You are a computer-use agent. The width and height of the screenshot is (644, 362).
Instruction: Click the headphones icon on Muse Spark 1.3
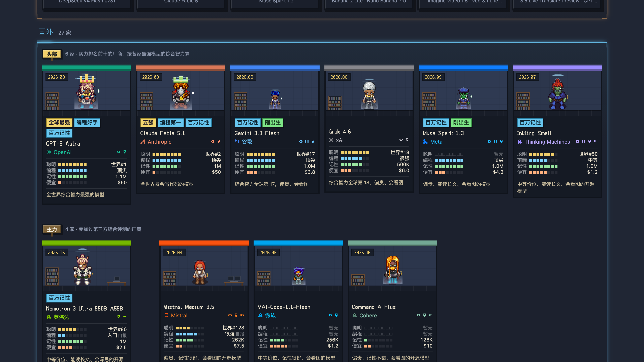495,141
